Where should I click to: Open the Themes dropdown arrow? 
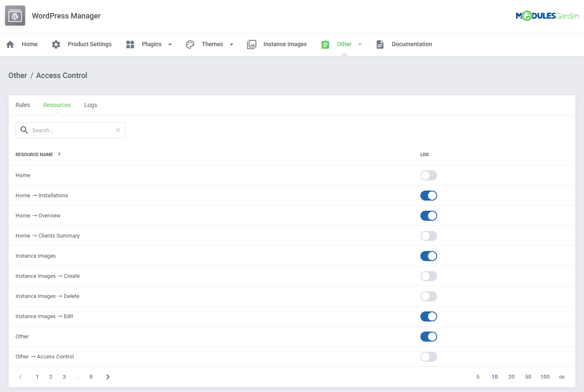(x=231, y=44)
